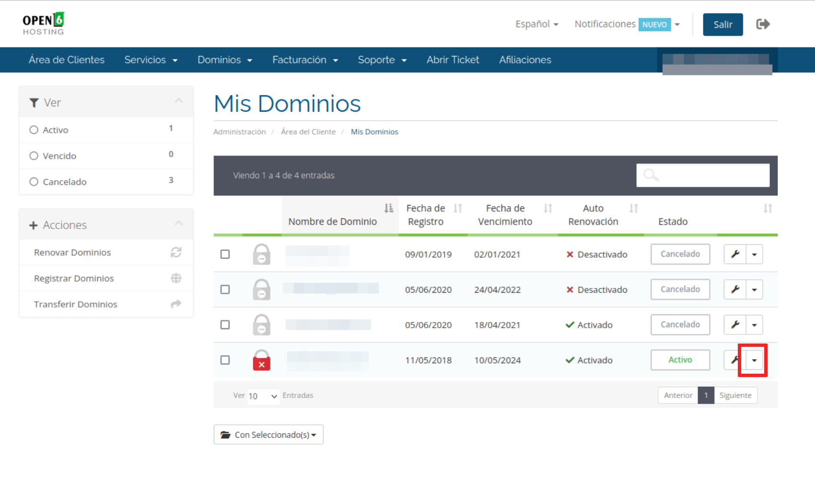Click the share arrow beside Transferir Dominios
The image size is (815, 504).
176,304
